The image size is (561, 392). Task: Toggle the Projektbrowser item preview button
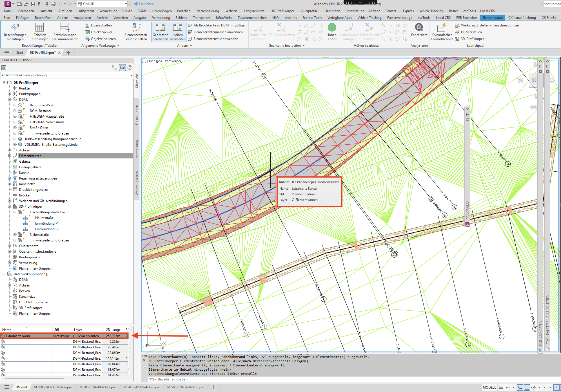point(122,68)
